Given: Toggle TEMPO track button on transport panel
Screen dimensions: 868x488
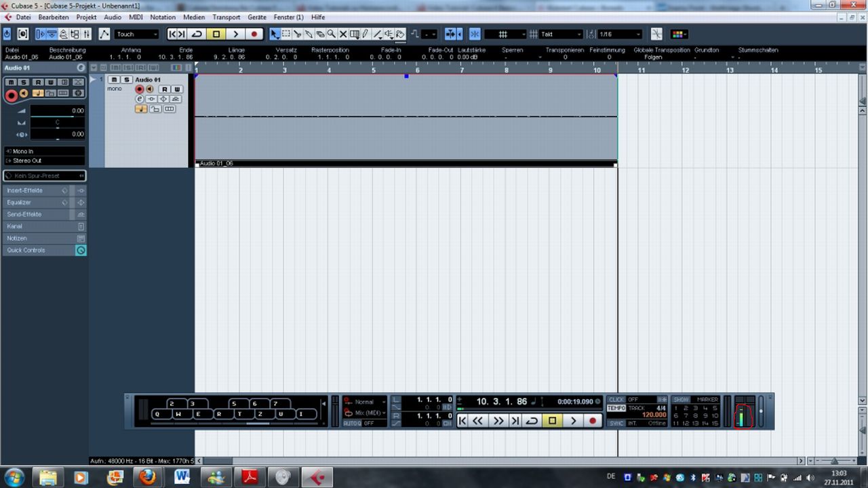Looking at the screenshot, I should pyautogui.click(x=616, y=408).
